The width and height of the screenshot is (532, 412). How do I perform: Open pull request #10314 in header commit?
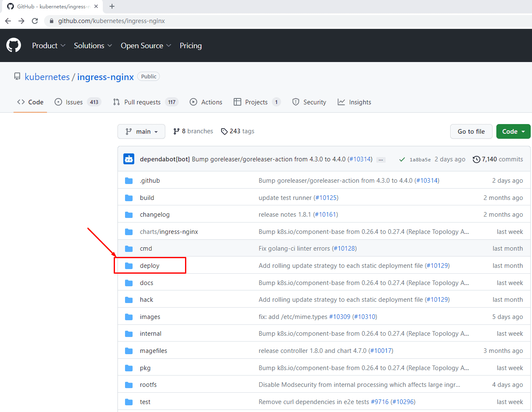360,159
